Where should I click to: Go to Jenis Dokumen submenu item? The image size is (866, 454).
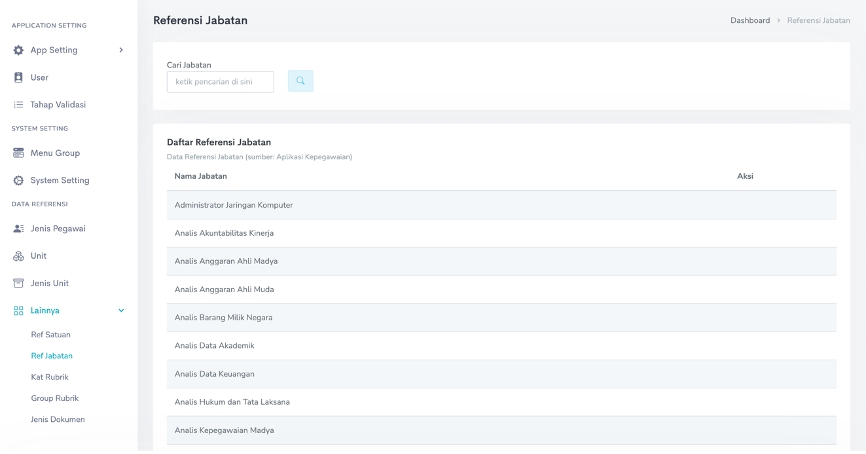click(x=57, y=419)
